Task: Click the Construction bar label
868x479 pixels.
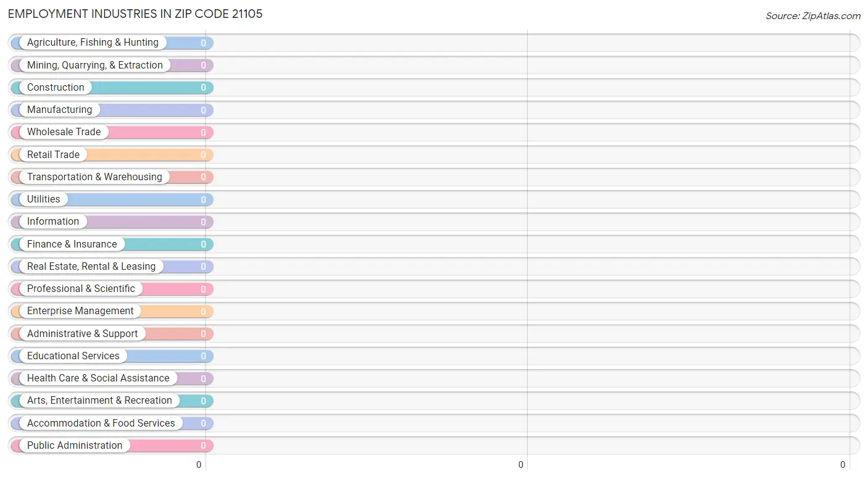Action: pyautogui.click(x=56, y=87)
